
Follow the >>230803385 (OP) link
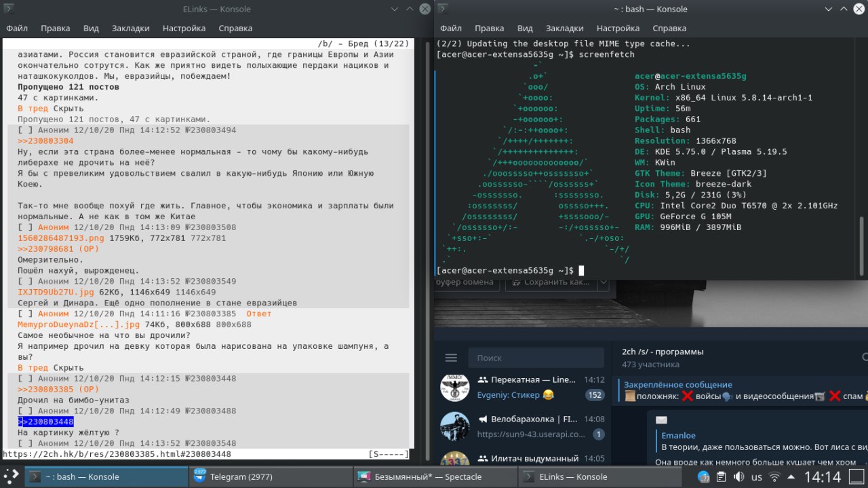click(x=59, y=389)
